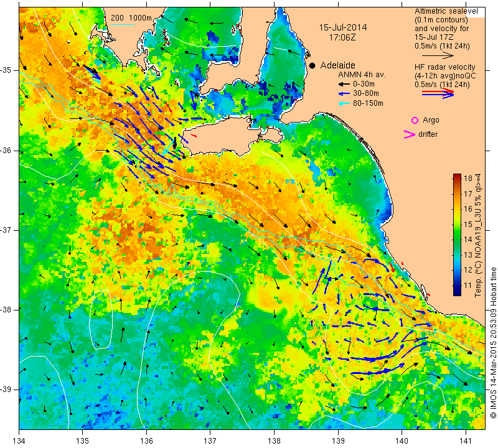Click the longitude 139 axis label
The image size is (498, 448).
(338, 441)
